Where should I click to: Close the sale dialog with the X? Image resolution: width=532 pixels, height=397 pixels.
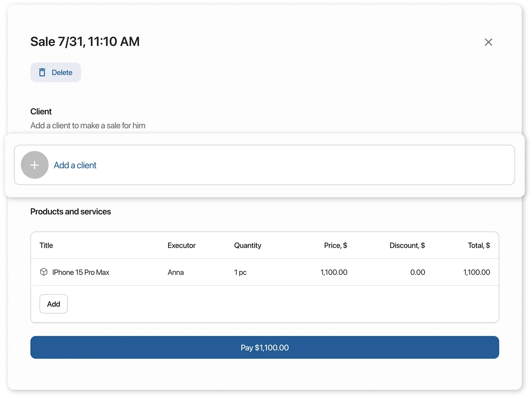click(x=488, y=42)
